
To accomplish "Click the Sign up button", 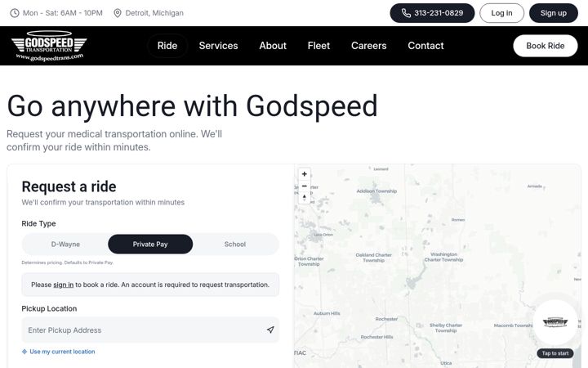I will point(553,13).
